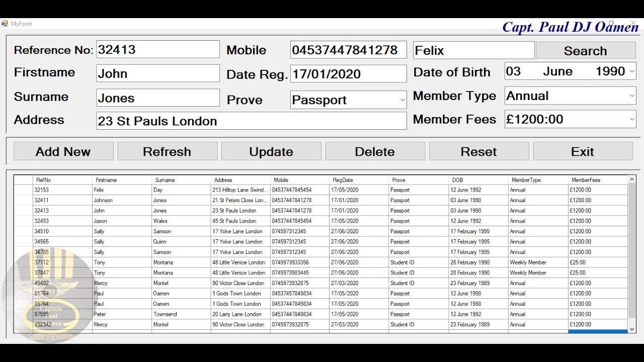Click the Surname cell Quinn
644x362 pixels.
click(182, 242)
